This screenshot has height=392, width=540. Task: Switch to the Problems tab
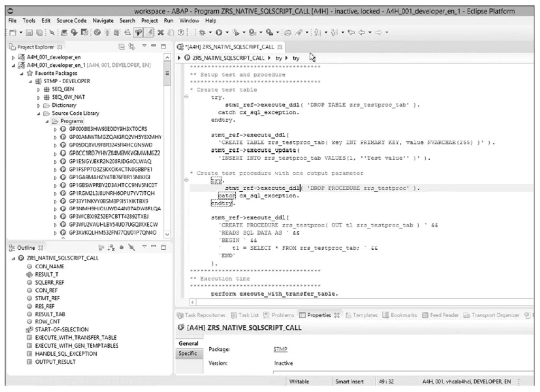tap(278, 315)
